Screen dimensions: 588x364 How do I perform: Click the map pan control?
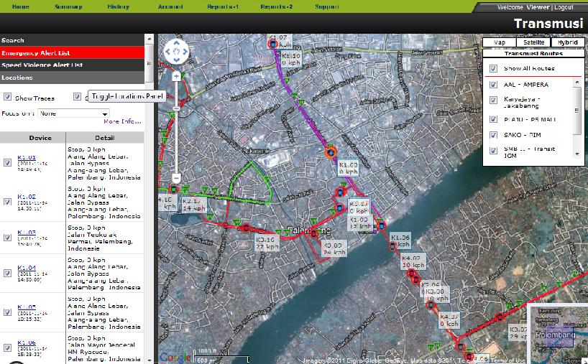[x=176, y=52]
